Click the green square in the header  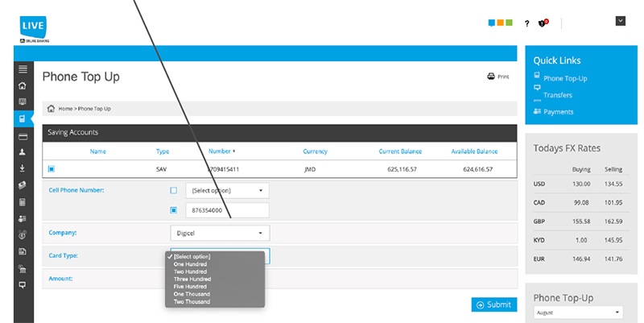[x=509, y=23]
